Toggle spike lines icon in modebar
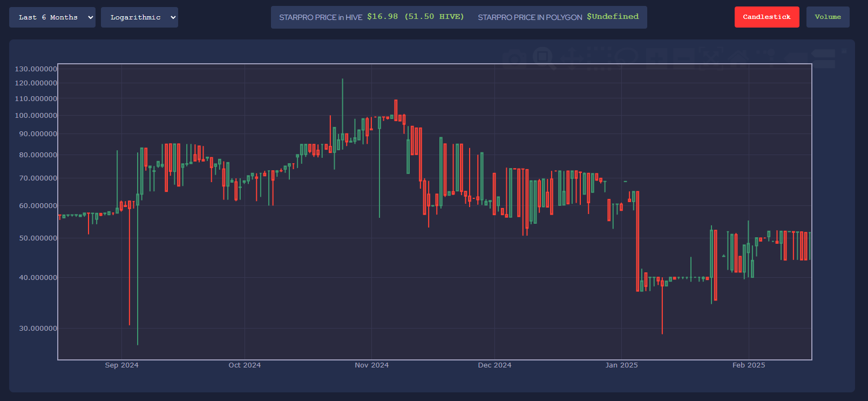868x401 pixels. (x=765, y=58)
